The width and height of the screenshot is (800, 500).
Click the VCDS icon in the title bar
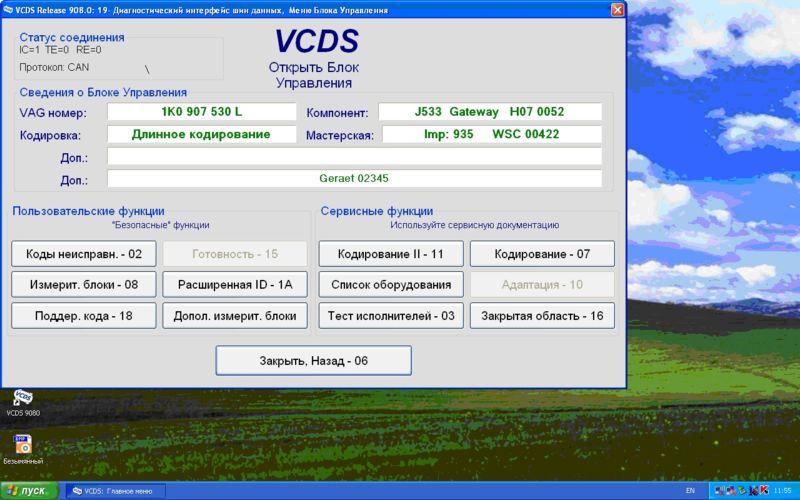(x=8, y=10)
